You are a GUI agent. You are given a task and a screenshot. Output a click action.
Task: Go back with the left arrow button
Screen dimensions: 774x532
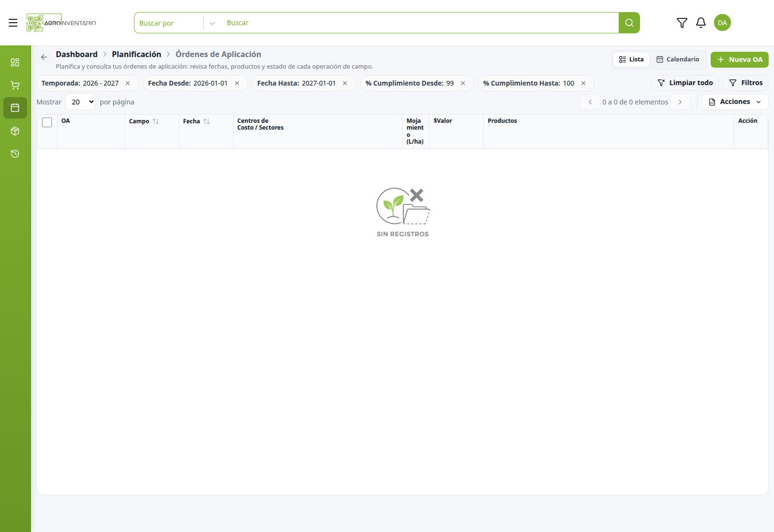tap(44, 57)
